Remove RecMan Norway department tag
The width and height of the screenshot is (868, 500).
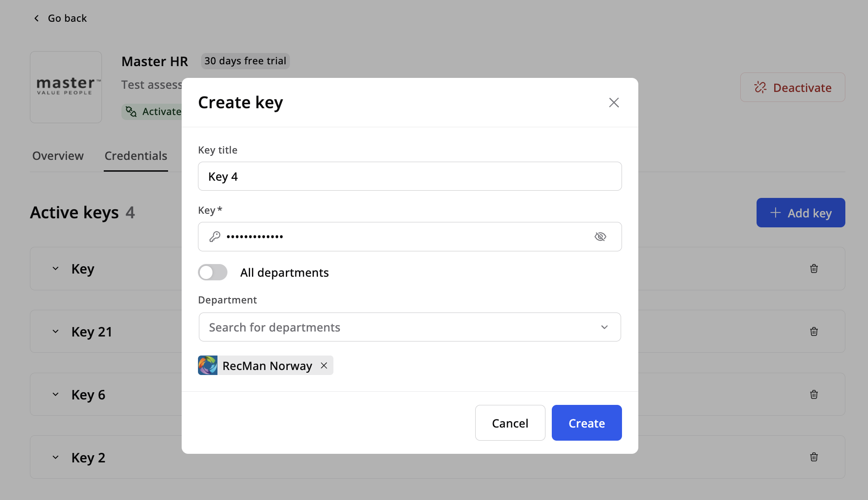[x=324, y=365]
